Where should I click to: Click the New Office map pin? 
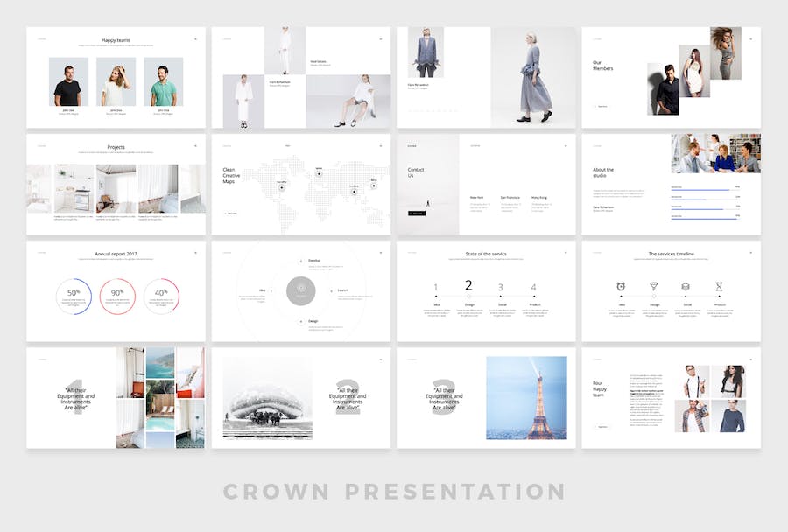pyautogui.click(x=282, y=187)
